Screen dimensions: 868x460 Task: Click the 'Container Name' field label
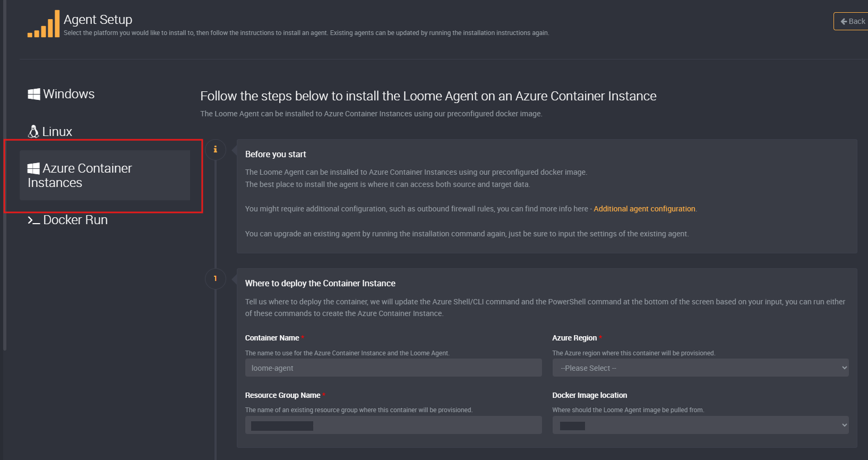point(272,338)
